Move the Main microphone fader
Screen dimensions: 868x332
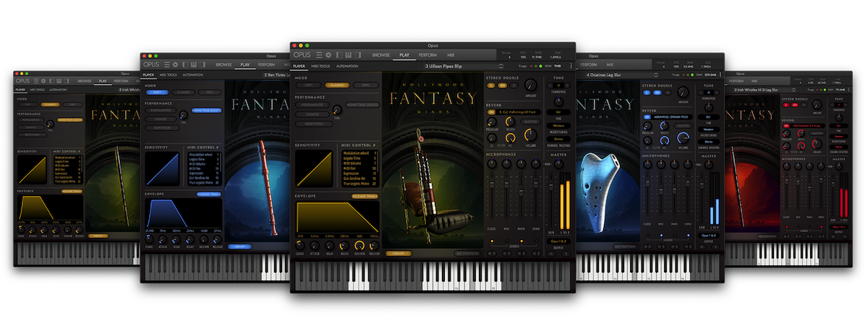click(x=522, y=192)
